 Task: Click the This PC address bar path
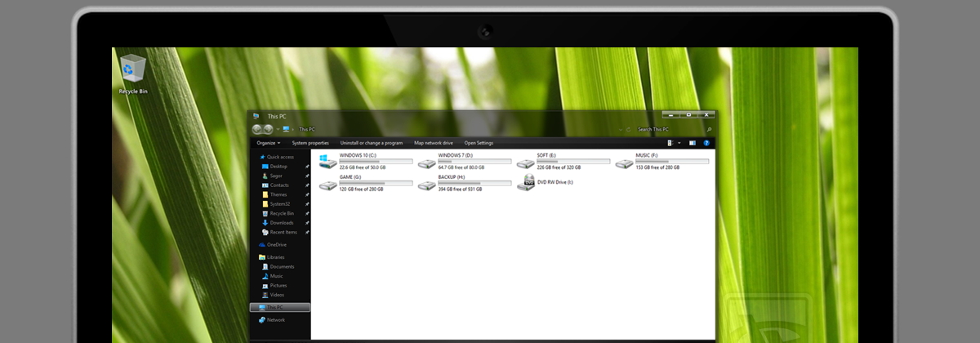(307, 129)
